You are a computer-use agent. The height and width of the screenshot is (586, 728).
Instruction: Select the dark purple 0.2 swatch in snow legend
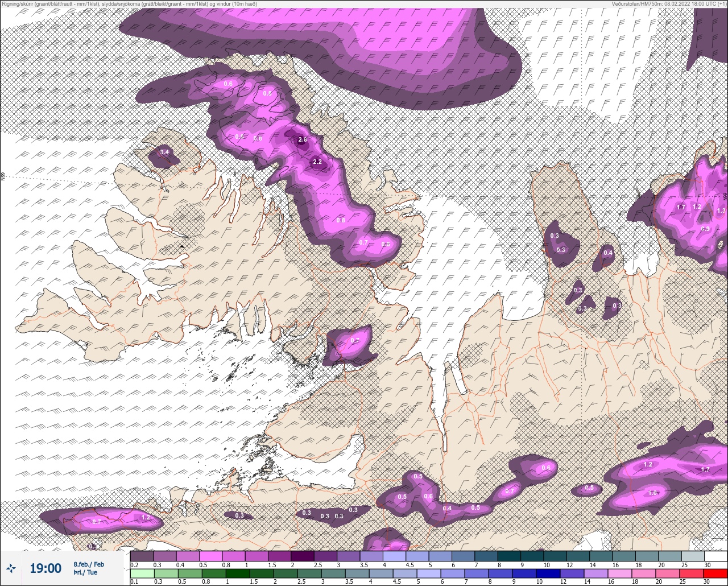(x=142, y=556)
